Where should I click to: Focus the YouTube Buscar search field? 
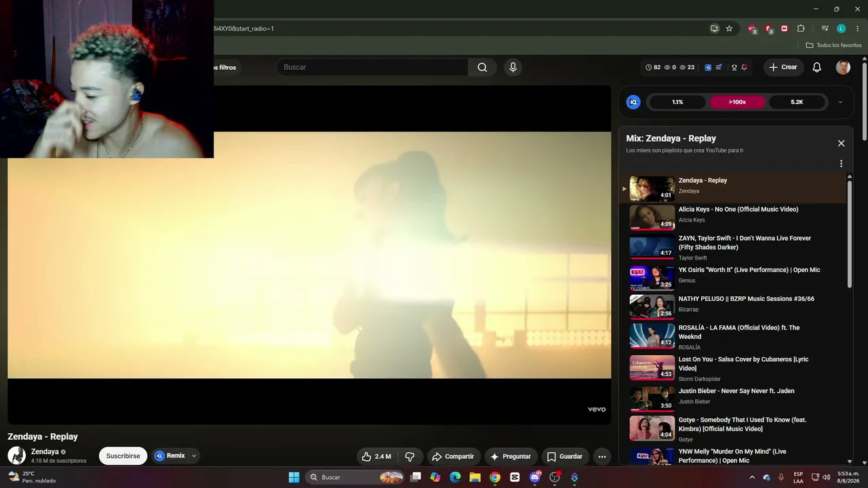tap(372, 67)
